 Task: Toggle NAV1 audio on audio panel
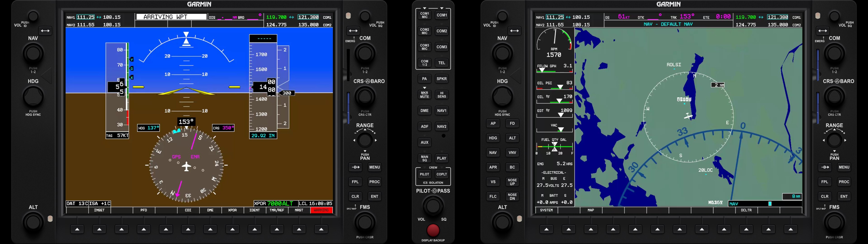442,110
